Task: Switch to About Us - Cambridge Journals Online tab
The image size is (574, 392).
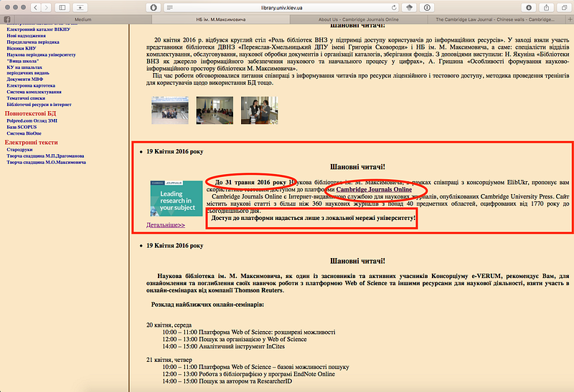Action: pyautogui.click(x=358, y=19)
